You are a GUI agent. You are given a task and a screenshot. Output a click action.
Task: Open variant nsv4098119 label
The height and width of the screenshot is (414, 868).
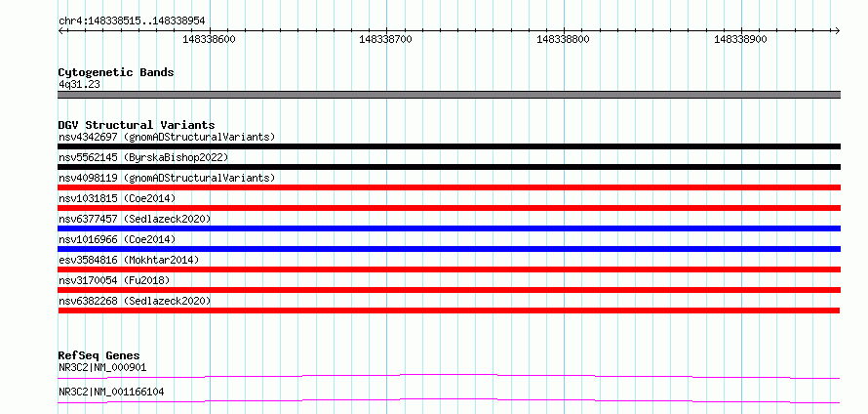click(167, 178)
